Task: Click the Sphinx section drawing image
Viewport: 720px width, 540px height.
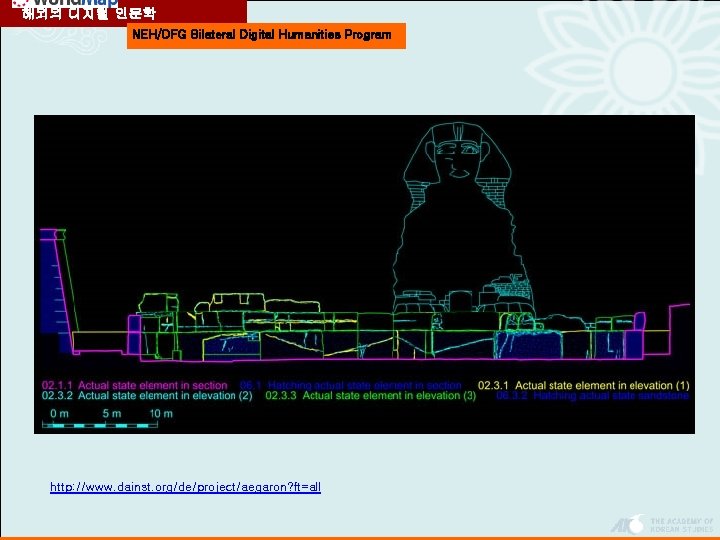Action: tap(364, 274)
